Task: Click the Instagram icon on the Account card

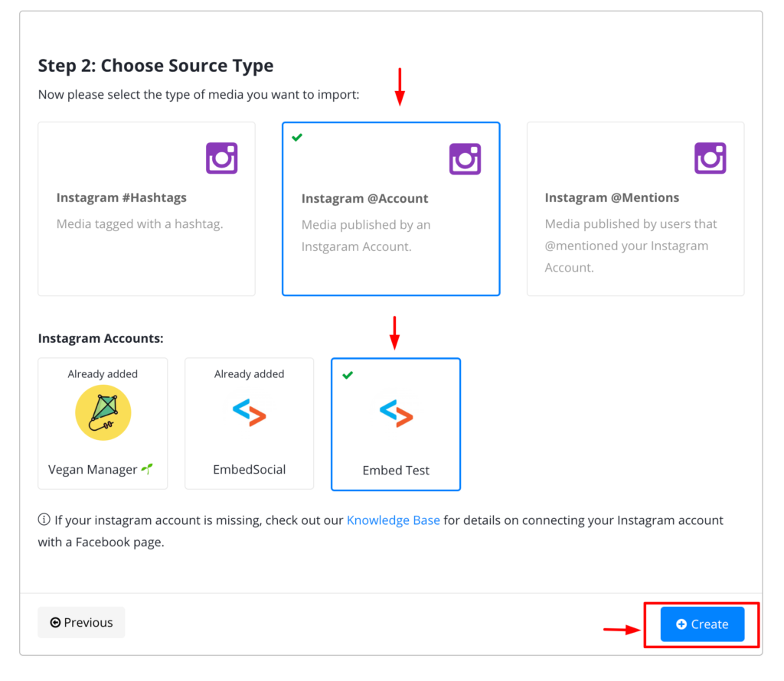Action: tap(465, 159)
